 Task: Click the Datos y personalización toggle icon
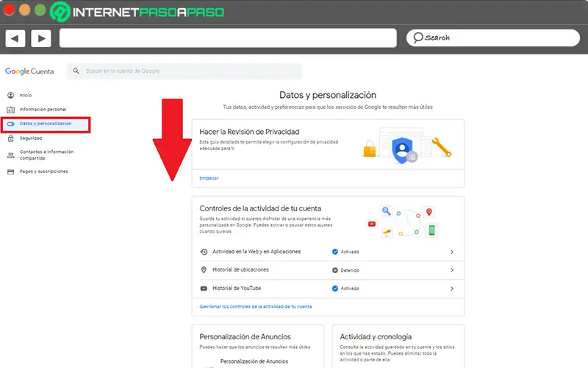[11, 124]
